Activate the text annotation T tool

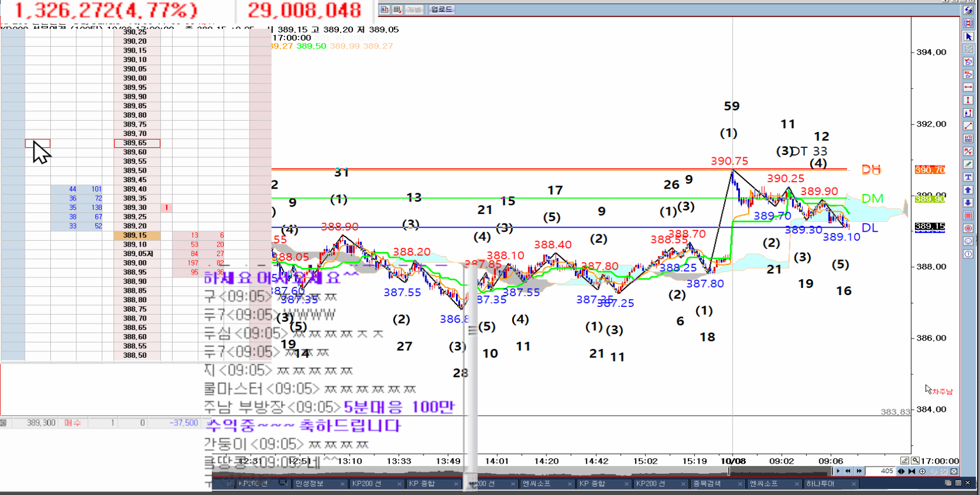(x=968, y=177)
